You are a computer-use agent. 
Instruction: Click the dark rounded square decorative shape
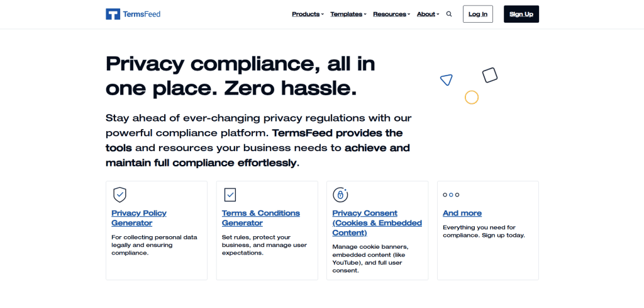pyautogui.click(x=490, y=75)
